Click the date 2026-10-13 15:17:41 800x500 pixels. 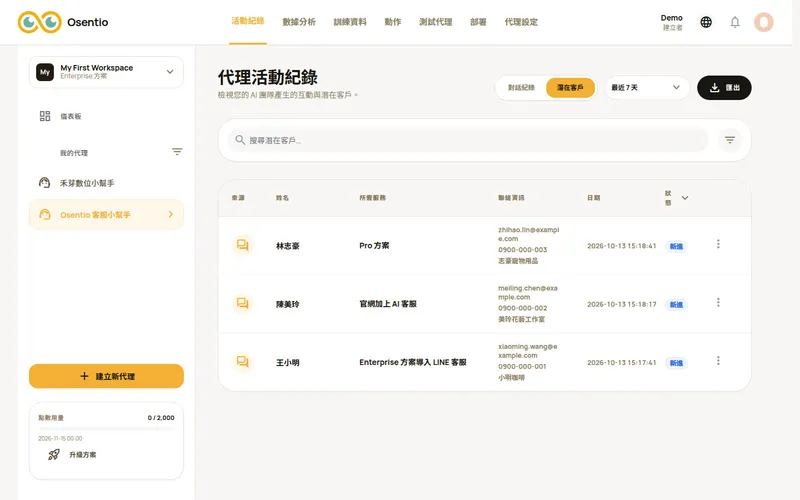click(x=621, y=363)
